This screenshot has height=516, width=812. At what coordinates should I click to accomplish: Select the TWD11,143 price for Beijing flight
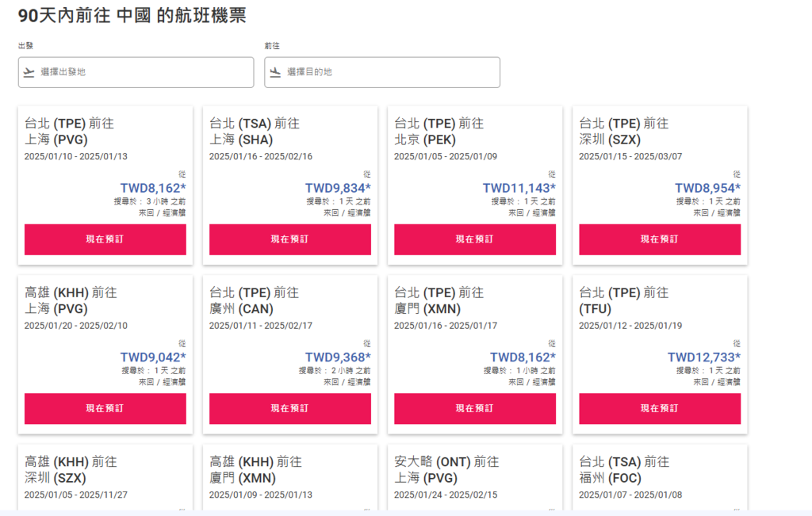[x=519, y=188]
